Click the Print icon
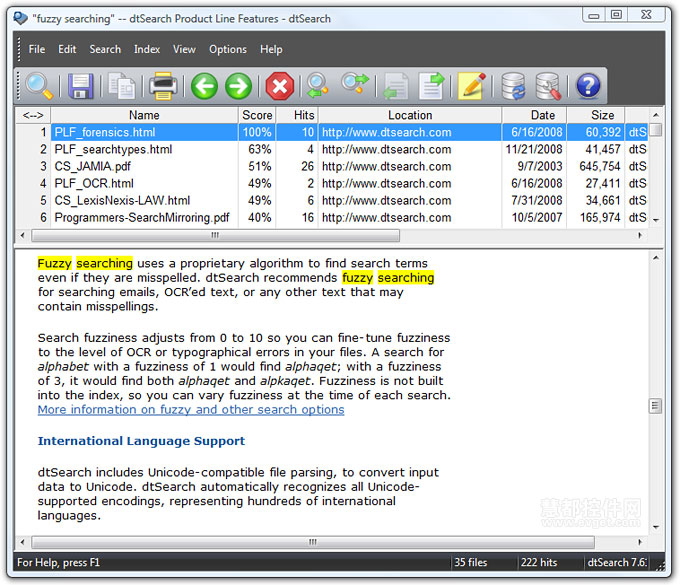The width and height of the screenshot is (680, 585). (163, 86)
